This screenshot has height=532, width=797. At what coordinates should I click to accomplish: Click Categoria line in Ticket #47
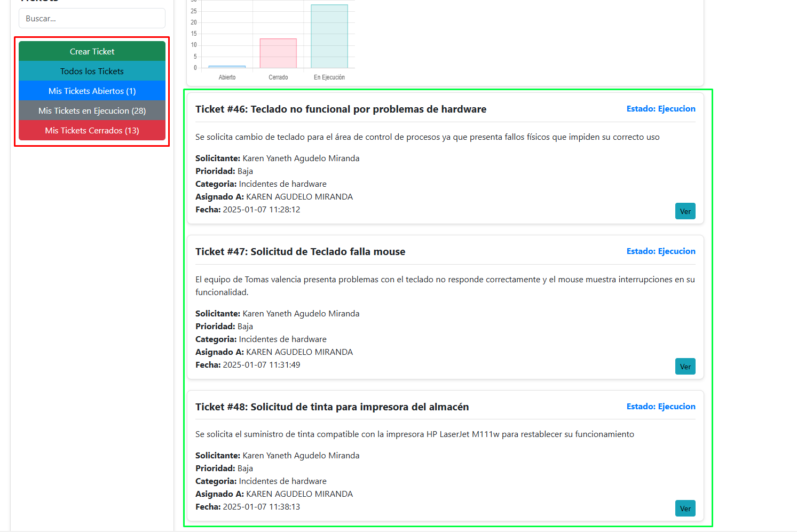261,339
